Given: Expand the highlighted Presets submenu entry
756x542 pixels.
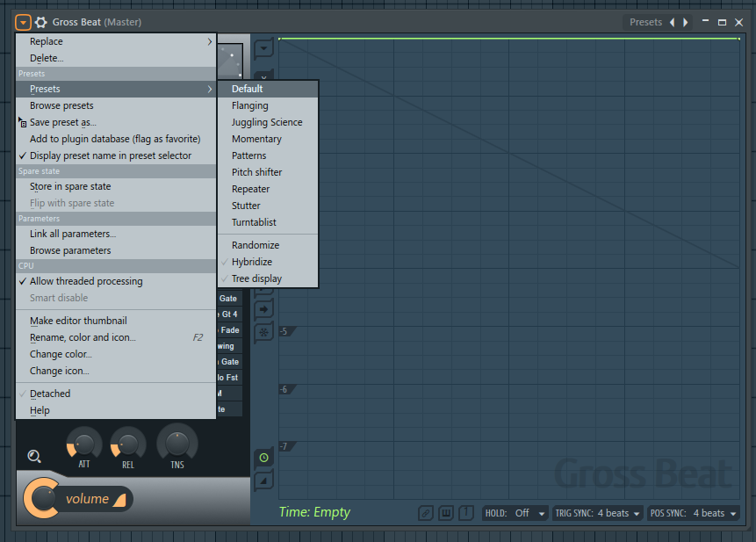Looking at the screenshot, I should 116,90.
